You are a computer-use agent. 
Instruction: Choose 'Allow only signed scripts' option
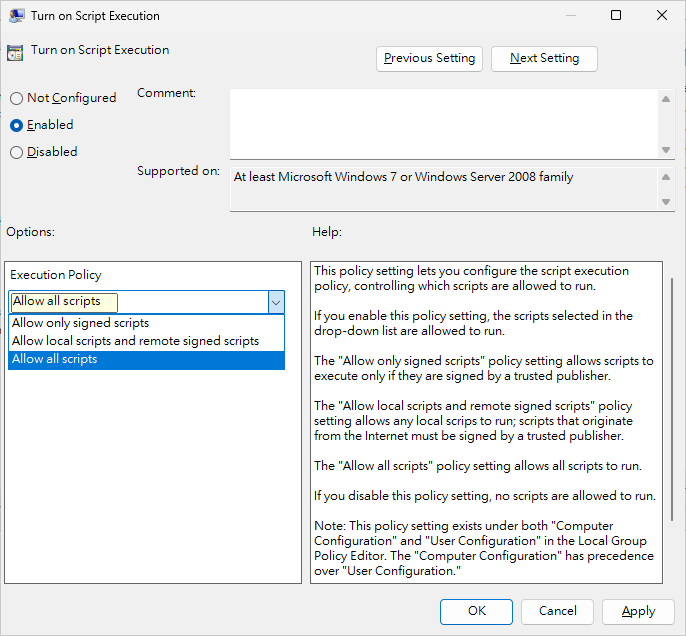(80, 323)
